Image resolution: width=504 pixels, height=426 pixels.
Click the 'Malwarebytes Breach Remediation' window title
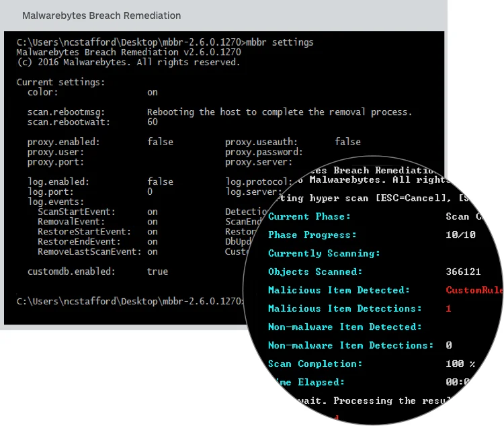pyautogui.click(x=101, y=15)
